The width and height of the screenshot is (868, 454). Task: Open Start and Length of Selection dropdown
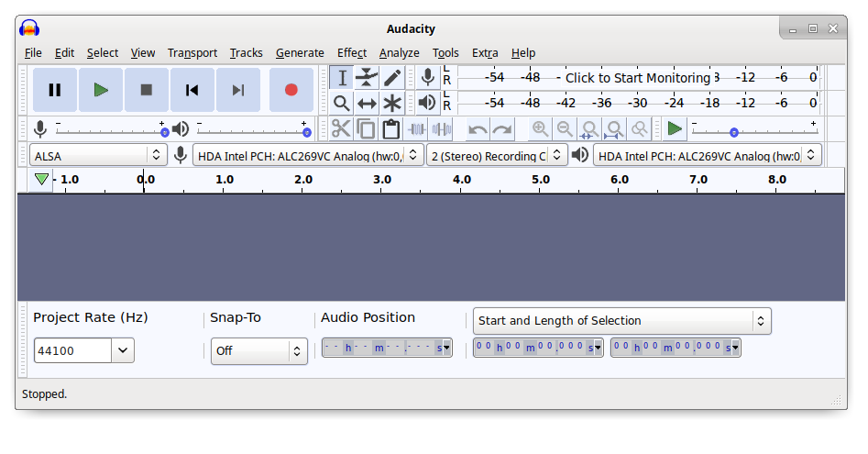[621, 321]
